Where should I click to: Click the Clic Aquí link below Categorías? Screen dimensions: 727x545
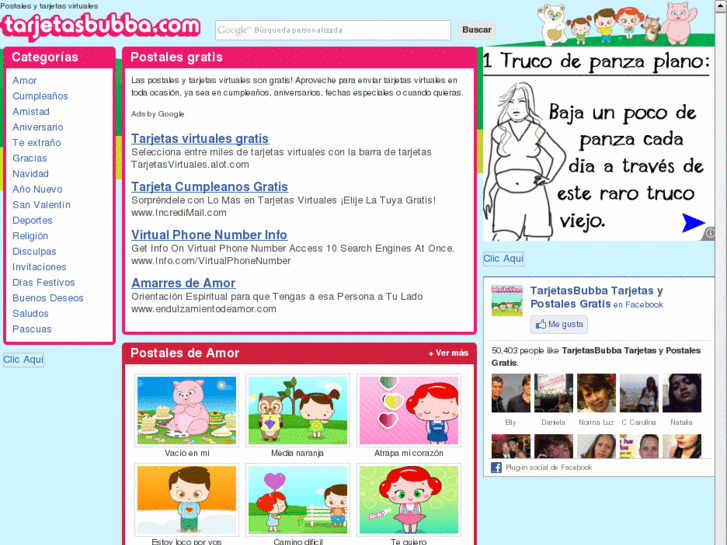pyautogui.click(x=24, y=360)
